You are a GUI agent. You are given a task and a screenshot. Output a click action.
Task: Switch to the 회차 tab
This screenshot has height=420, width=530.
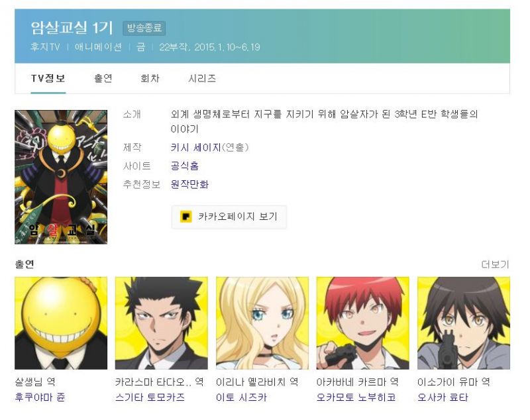(150, 78)
